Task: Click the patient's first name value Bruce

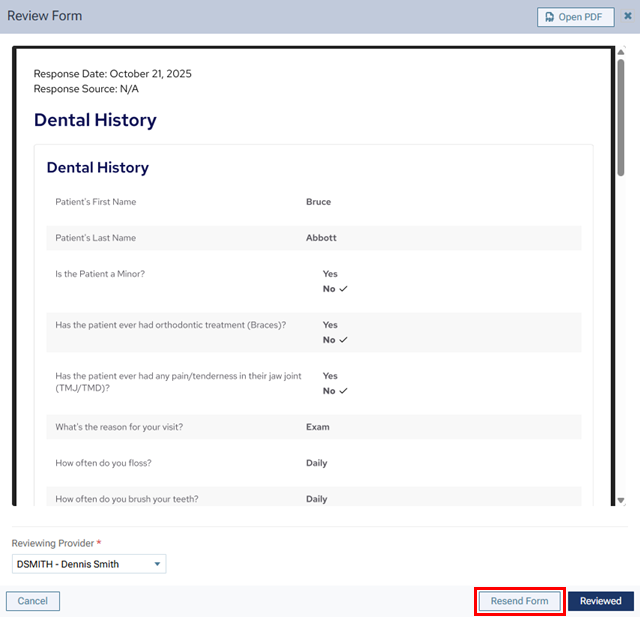Action: (x=318, y=202)
